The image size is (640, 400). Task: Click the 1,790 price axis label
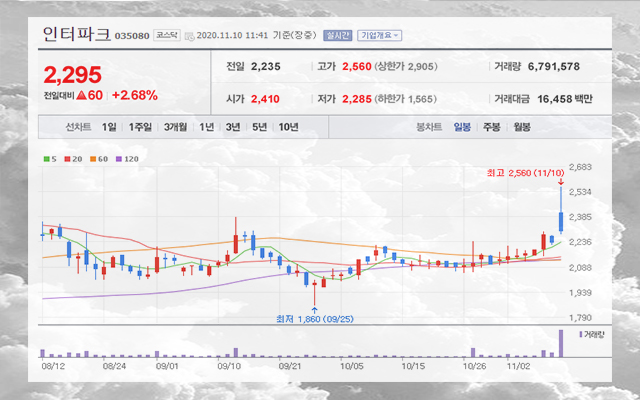[580, 318]
